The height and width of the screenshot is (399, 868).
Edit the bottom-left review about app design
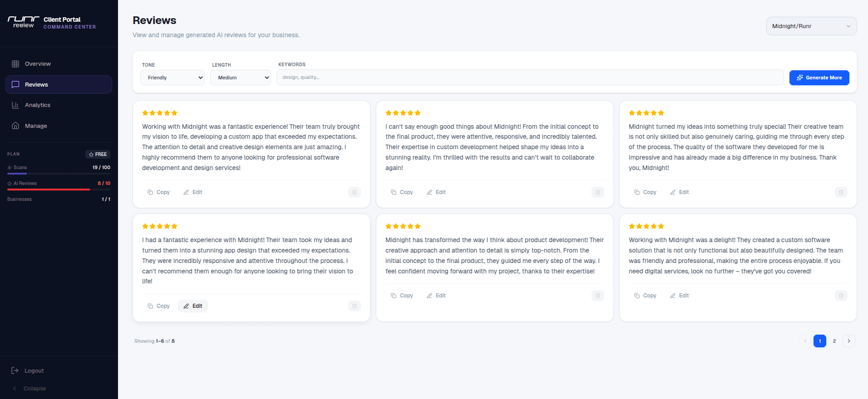pyautogui.click(x=192, y=306)
